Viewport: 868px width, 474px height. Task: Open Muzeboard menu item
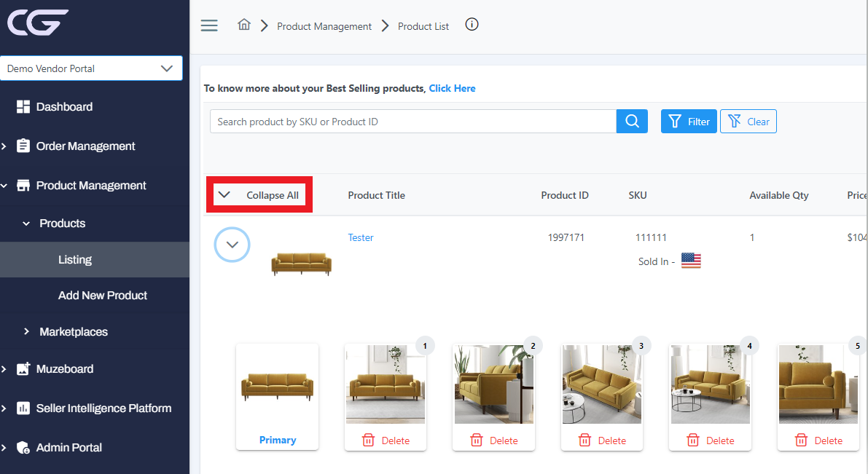65,369
